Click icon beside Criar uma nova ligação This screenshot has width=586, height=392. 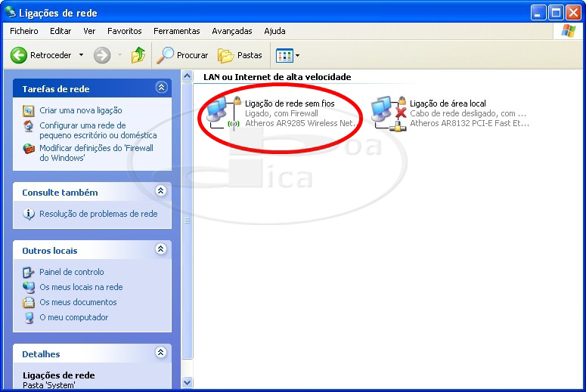click(29, 110)
